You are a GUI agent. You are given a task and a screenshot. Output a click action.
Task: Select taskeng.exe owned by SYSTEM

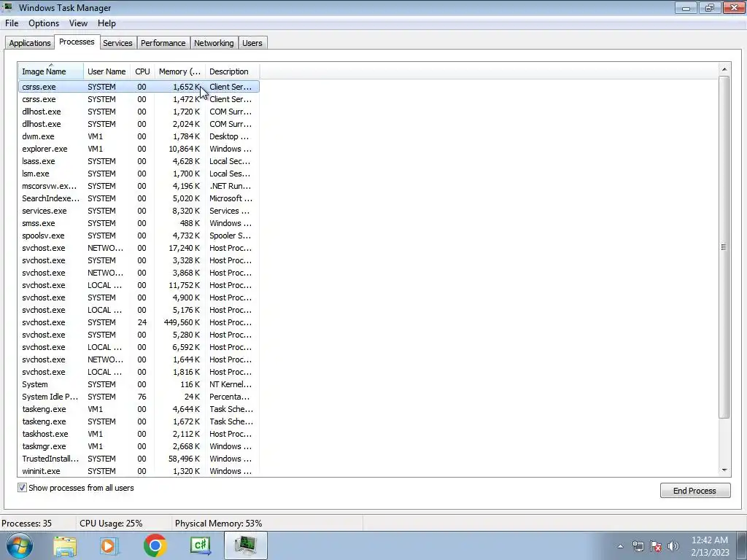coord(139,421)
